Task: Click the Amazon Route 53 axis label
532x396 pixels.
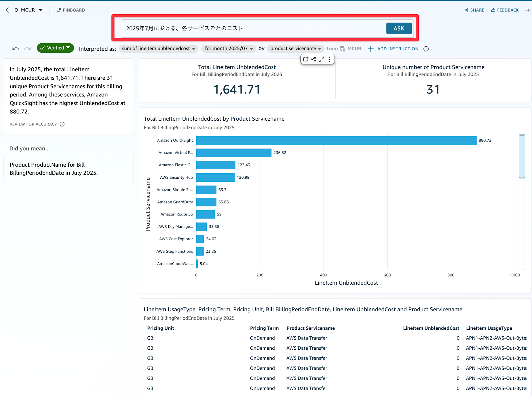Action: pyautogui.click(x=177, y=214)
